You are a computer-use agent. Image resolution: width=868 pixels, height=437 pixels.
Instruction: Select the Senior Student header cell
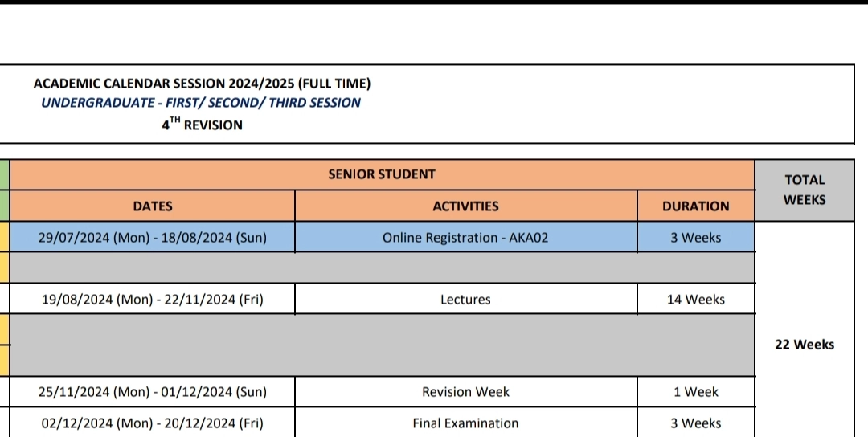[382, 174]
